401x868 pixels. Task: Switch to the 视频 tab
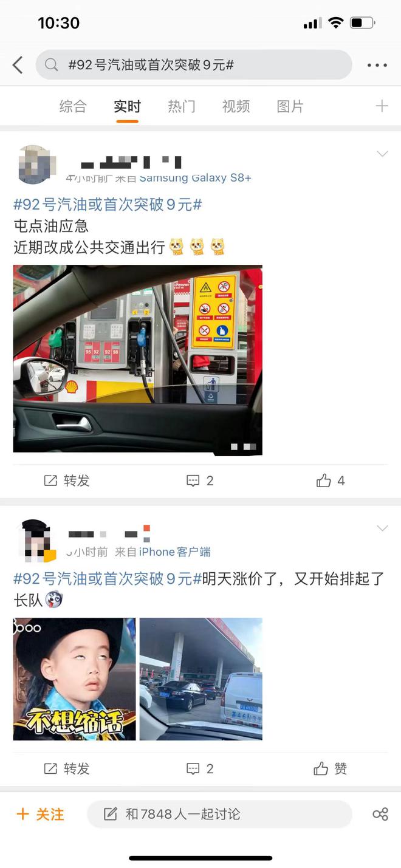coord(236,106)
